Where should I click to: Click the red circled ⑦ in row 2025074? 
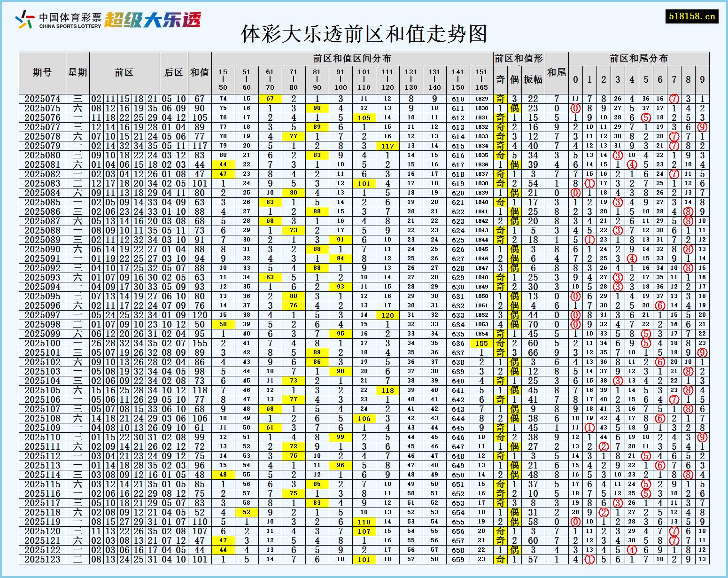click(675, 99)
